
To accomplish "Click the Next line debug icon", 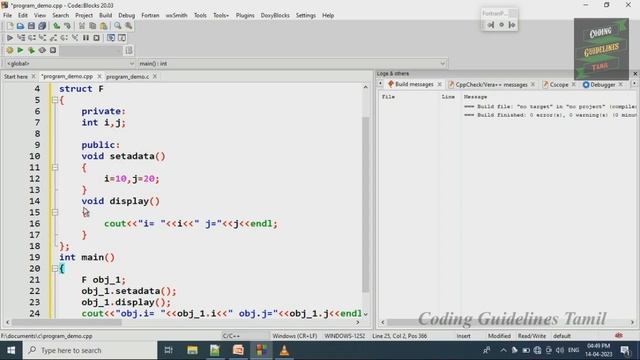I will click(x=32, y=38).
